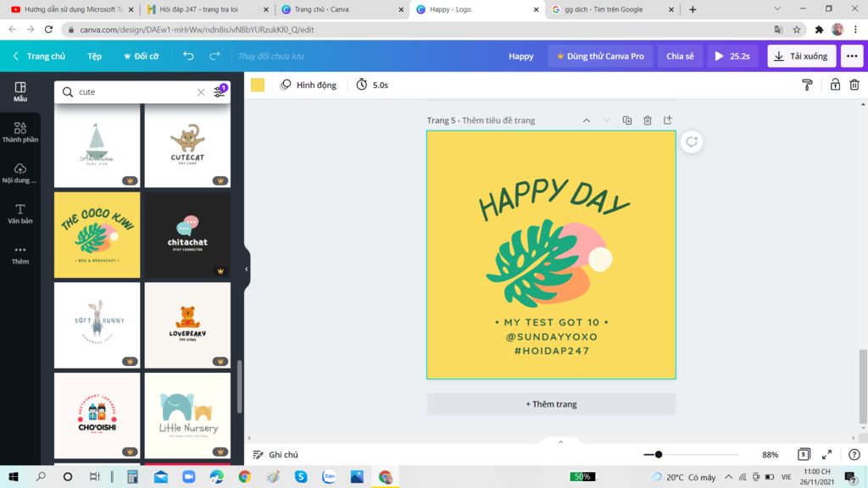Open the three-dot more options menu
This screenshot has width=868, height=488.
[x=852, y=56]
